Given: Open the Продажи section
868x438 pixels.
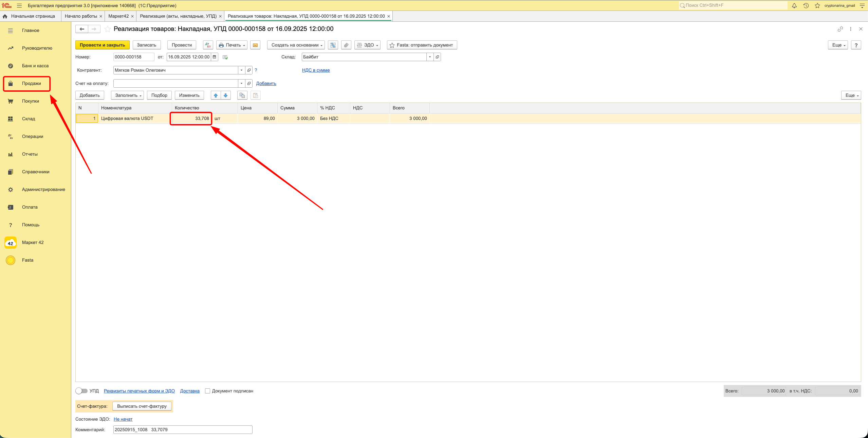Looking at the screenshot, I should [x=31, y=84].
